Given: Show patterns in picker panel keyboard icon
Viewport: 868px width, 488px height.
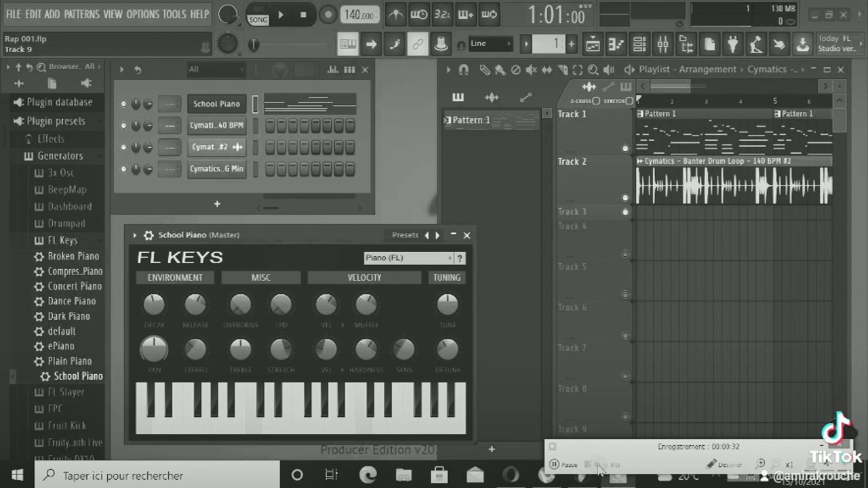Looking at the screenshot, I should pos(458,98).
